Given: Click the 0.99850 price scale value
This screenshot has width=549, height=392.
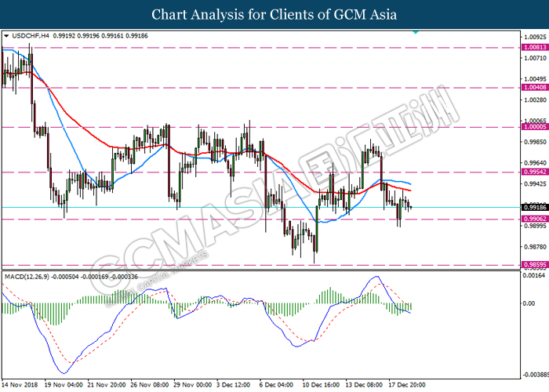Looking at the screenshot, I should [536, 142].
